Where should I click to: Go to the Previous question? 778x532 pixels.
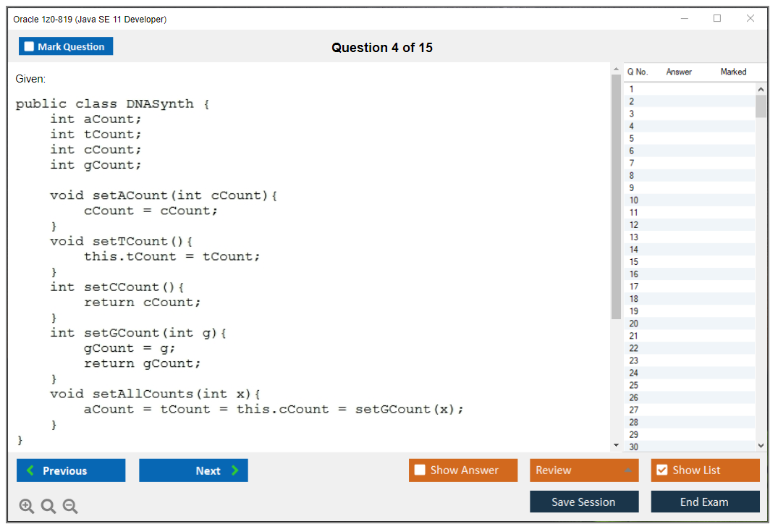[x=71, y=470]
